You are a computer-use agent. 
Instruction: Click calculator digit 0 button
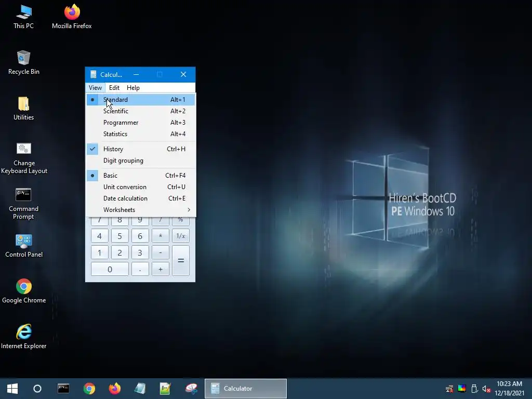tap(110, 269)
